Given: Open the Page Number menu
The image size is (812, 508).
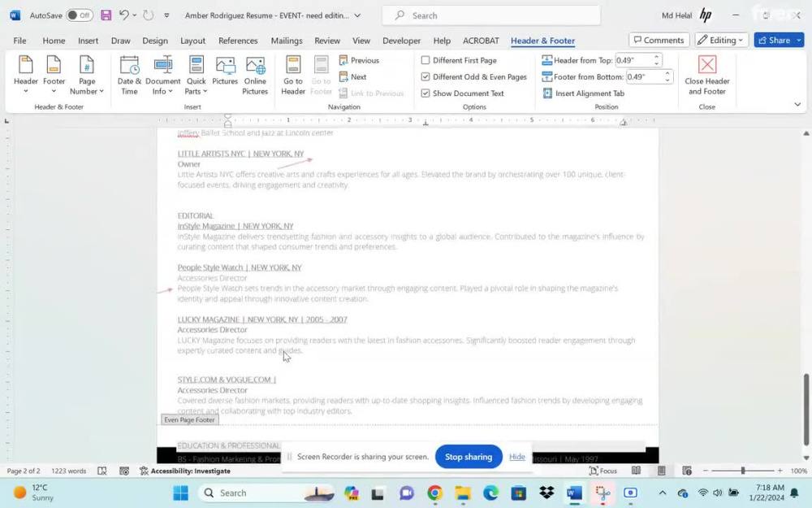Looking at the screenshot, I should pos(87,76).
